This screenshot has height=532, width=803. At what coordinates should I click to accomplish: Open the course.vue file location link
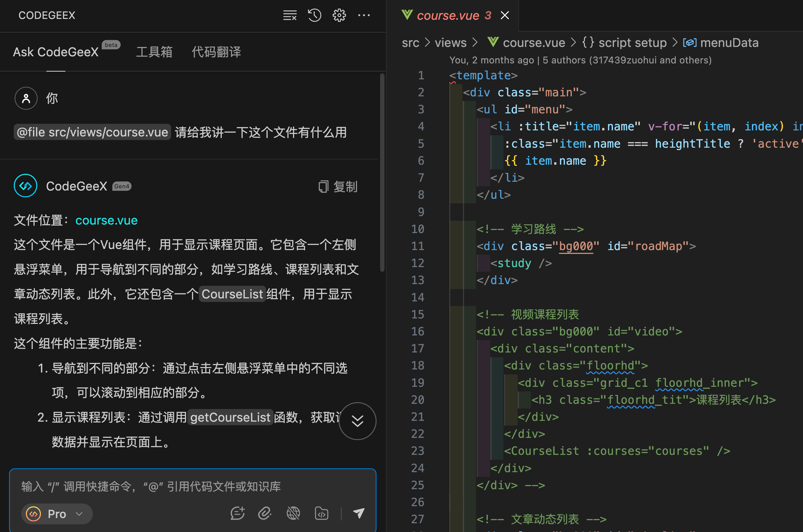[106, 220]
